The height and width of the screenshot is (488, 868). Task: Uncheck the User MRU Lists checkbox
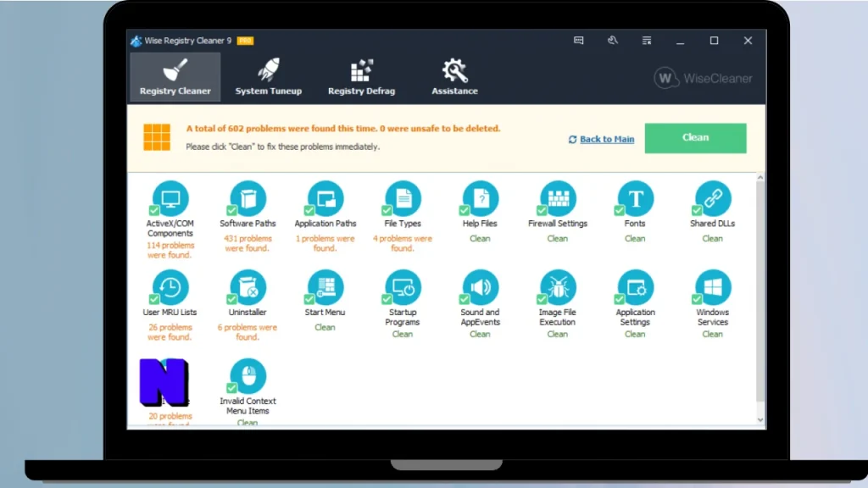tap(154, 299)
